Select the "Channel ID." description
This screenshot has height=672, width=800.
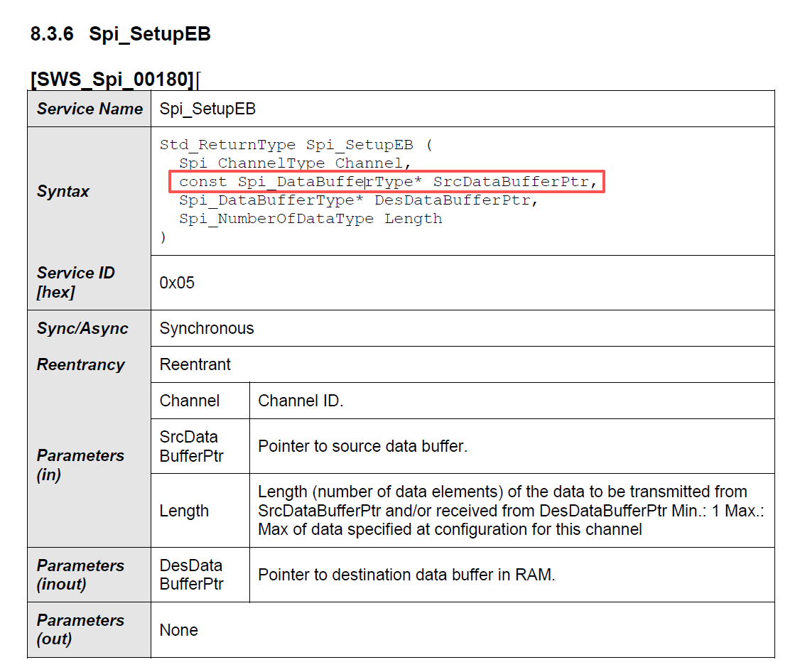pos(301,401)
